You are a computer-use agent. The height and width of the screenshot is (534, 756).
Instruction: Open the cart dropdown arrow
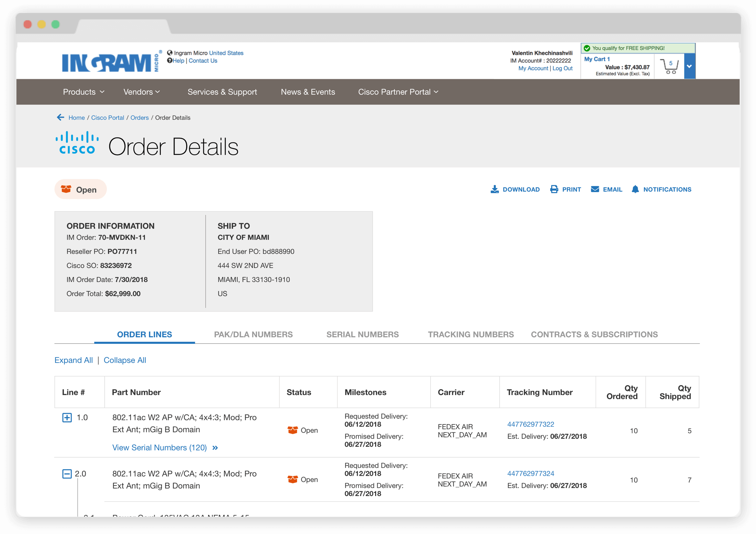[689, 66]
